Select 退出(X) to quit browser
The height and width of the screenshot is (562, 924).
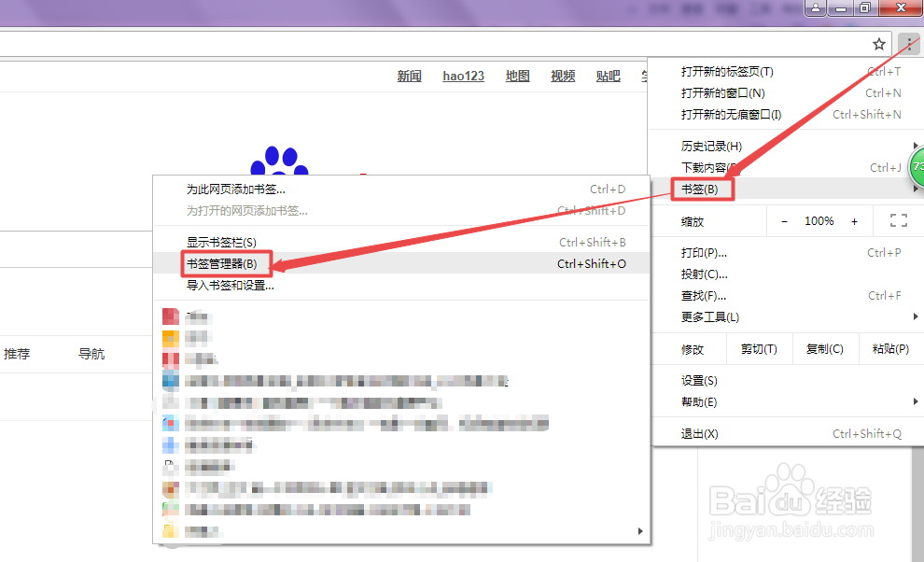[x=786, y=434]
